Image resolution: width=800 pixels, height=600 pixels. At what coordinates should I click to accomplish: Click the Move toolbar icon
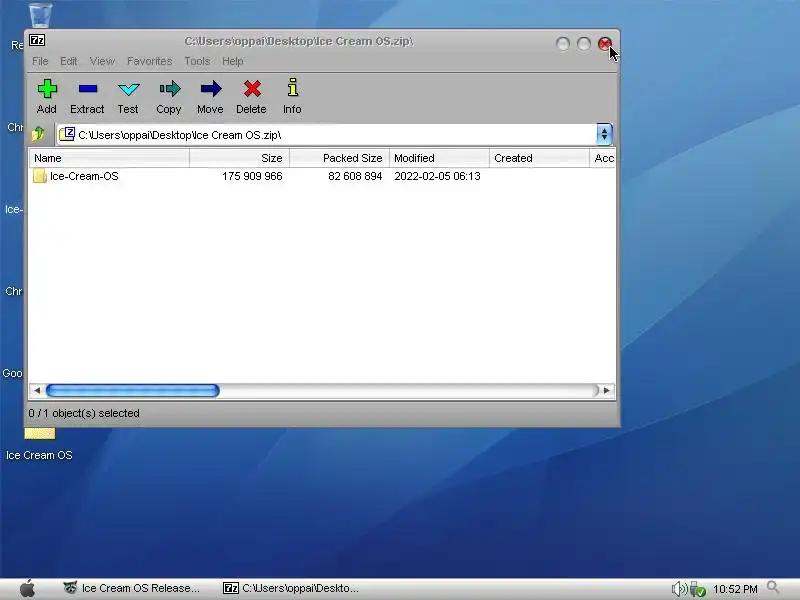click(x=210, y=89)
